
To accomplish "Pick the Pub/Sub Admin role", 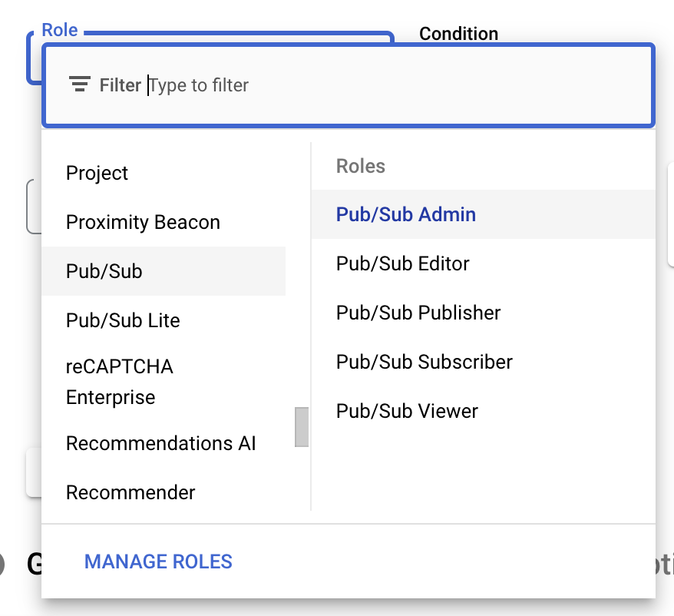I will point(406,214).
